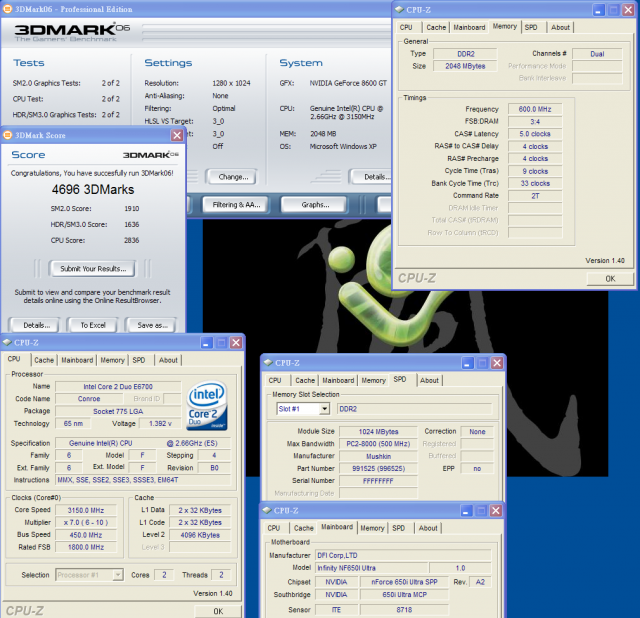Click the Part Number 991525 field

tap(378, 468)
